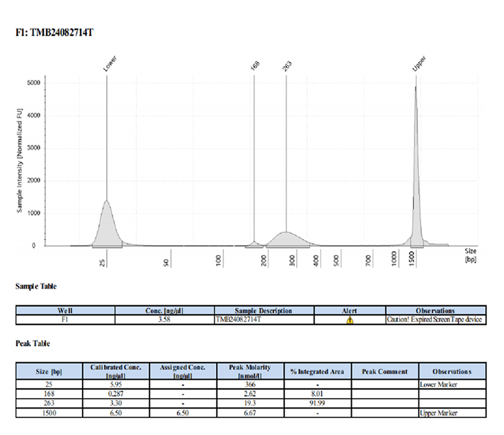Click the 'Sample Description' column header

[x=264, y=311]
